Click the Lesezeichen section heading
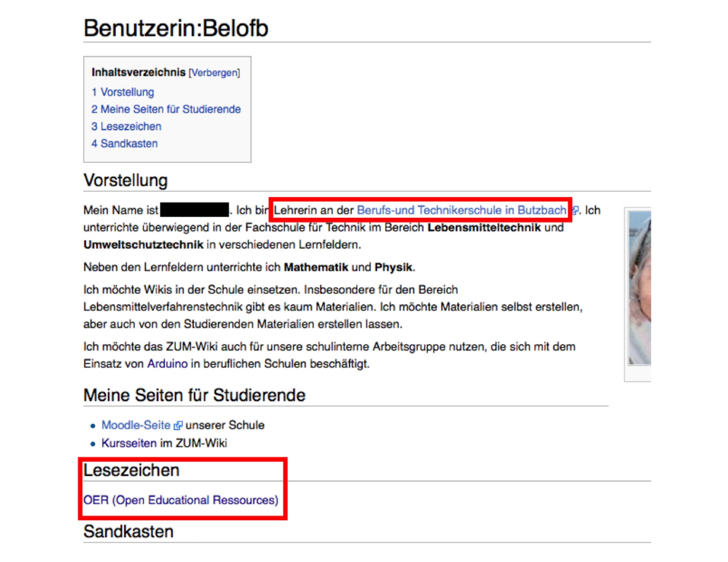The height and width of the screenshot is (562, 728). (131, 470)
